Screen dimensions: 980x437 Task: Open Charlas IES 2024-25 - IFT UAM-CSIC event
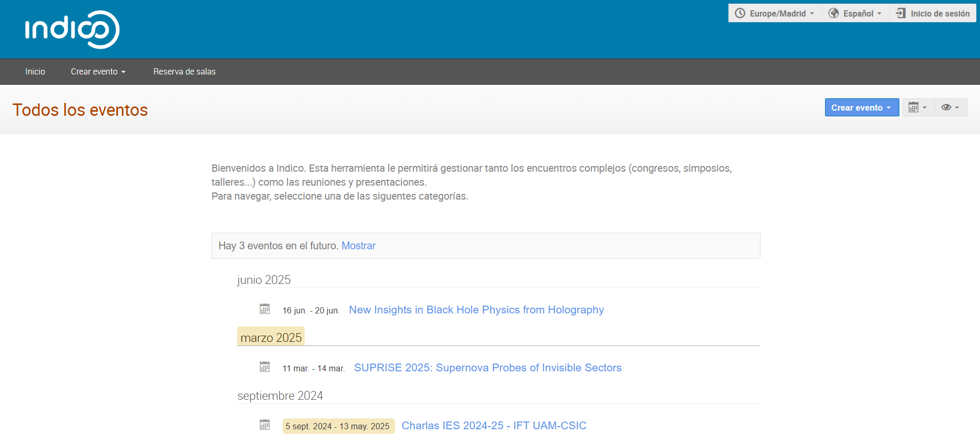coord(494,426)
